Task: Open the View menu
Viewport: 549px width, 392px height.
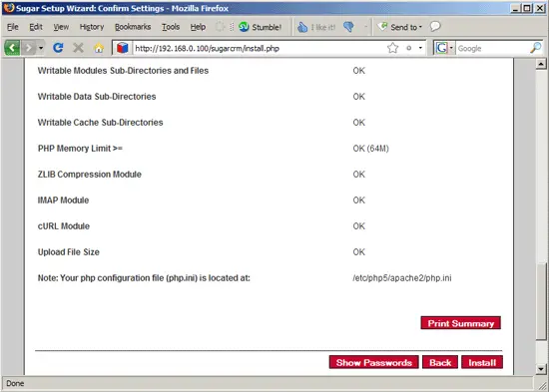Action: point(61,27)
